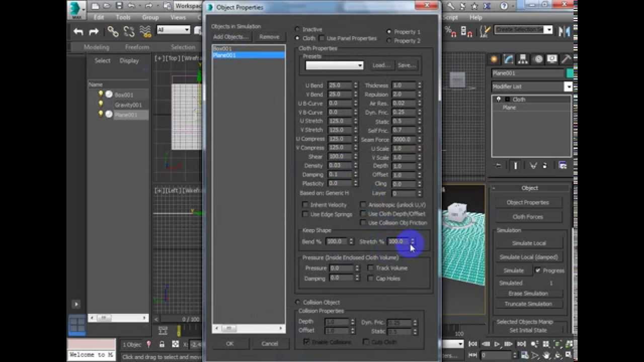Uncheck the Progress checkbox in Simulation
The height and width of the screenshot is (362, 644).
[538, 270]
